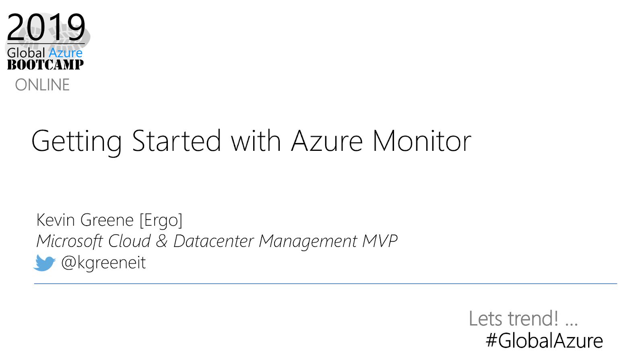Click Azure in the main slide title
Image resolution: width=644 pixels, height=358 pixels.
[x=327, y=141]
